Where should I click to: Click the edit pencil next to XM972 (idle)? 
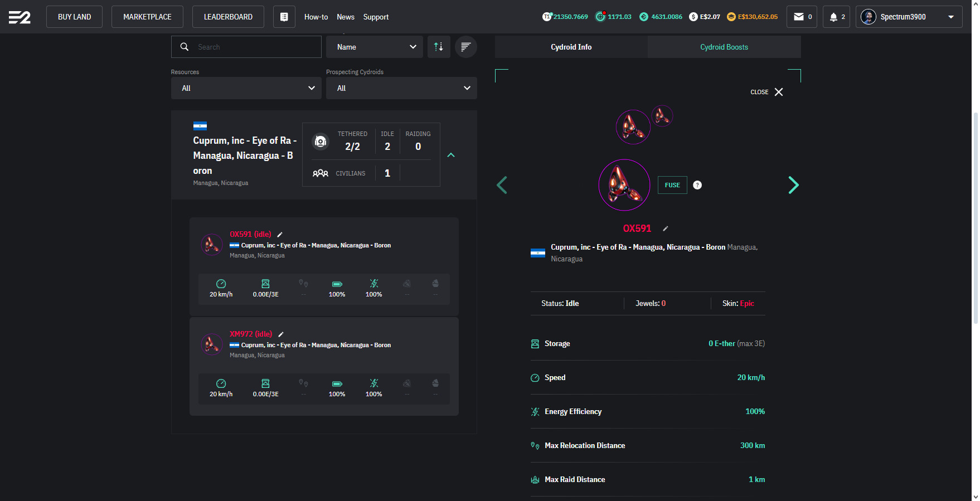pyautogui.click(x=281, y=334)
